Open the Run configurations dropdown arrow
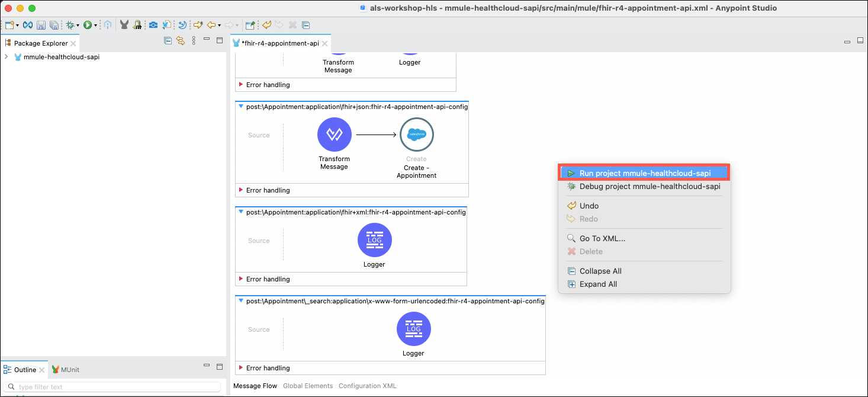The image size is (868, 397). point(95,25)
